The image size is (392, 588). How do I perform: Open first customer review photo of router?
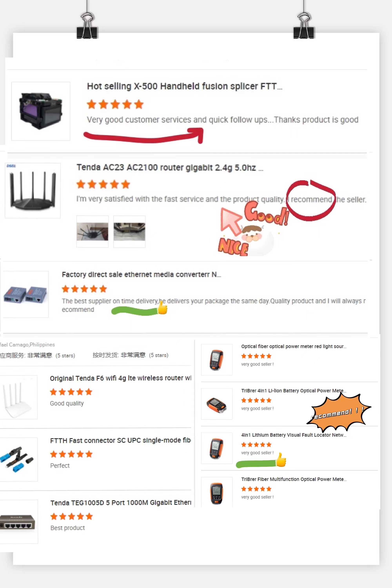[93, 231]
